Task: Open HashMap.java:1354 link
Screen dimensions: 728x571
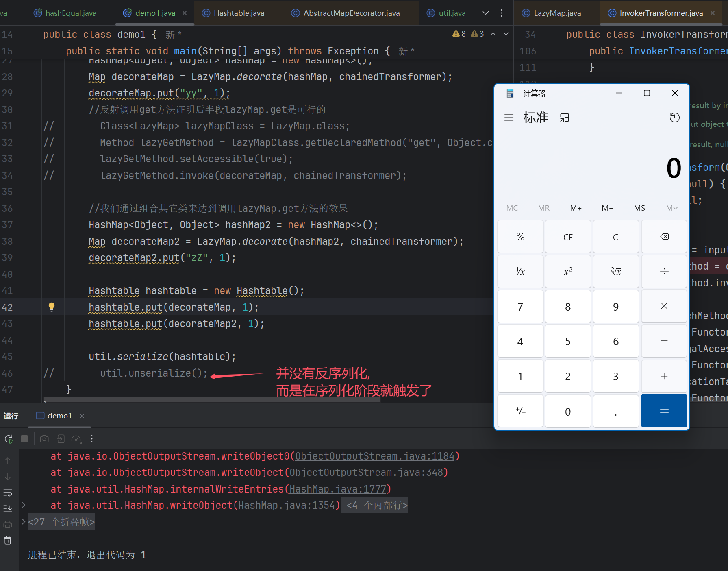Action: (286, 505)
